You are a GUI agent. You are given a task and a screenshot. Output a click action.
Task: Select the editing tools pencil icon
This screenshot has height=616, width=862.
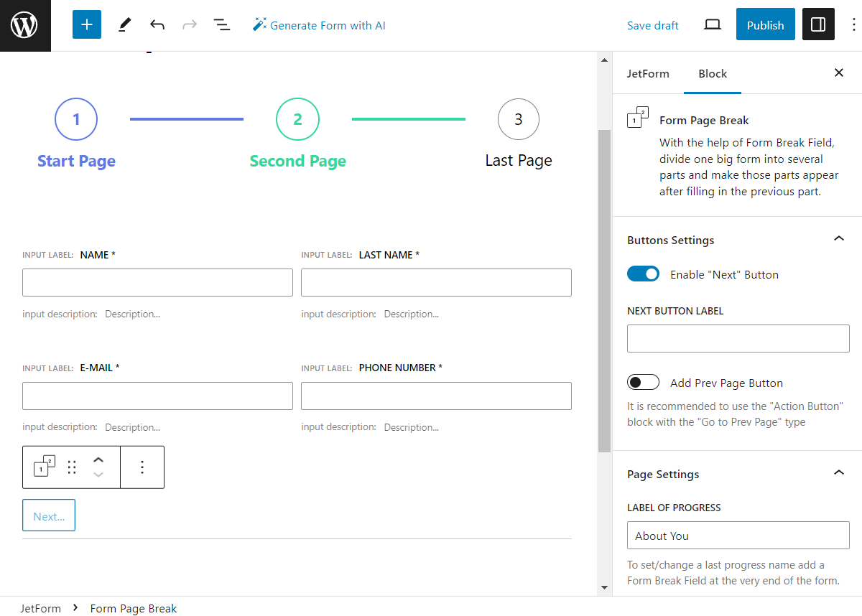(124, 24)
